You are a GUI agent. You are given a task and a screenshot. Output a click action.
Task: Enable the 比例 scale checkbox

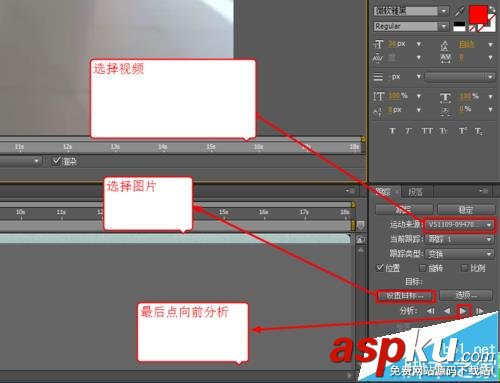click(x=464, y=268)
